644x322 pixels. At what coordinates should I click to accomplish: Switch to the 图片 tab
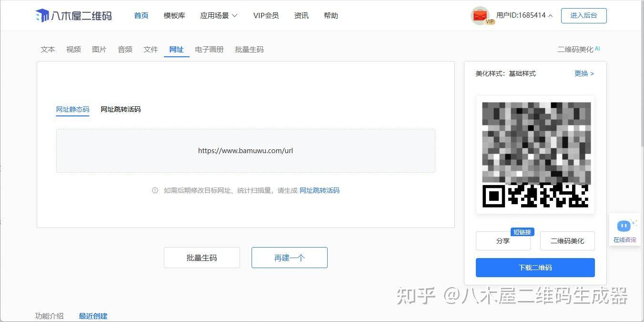(100, 49)
